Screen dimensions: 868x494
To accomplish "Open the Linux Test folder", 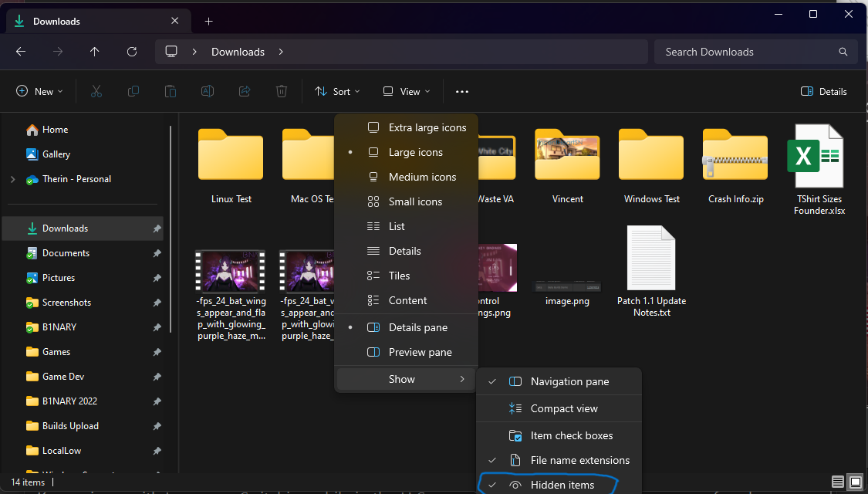I will [x=231, y=164].
